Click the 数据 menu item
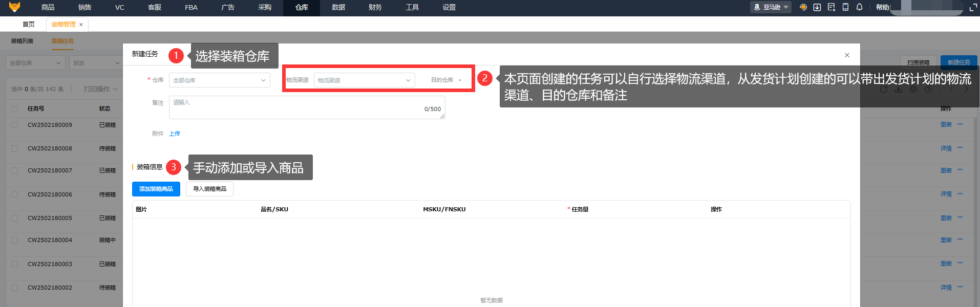 [x=338, y=7]
